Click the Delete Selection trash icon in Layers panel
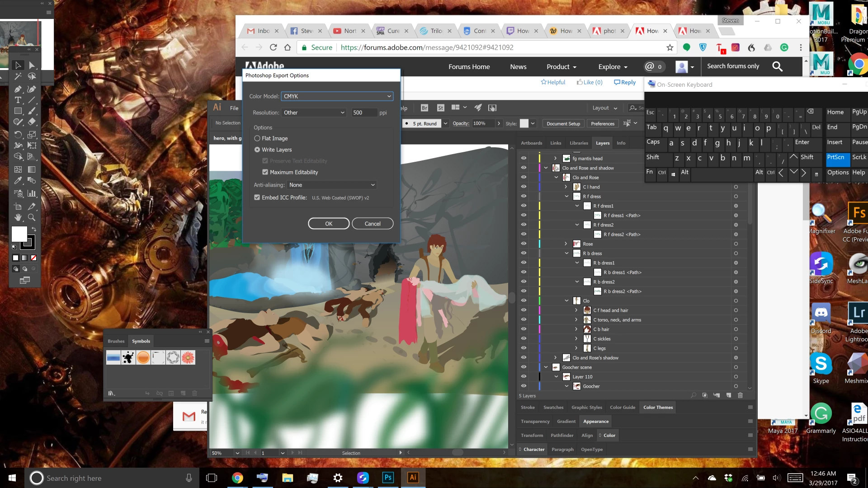The image size is (868, 488). 740,395
